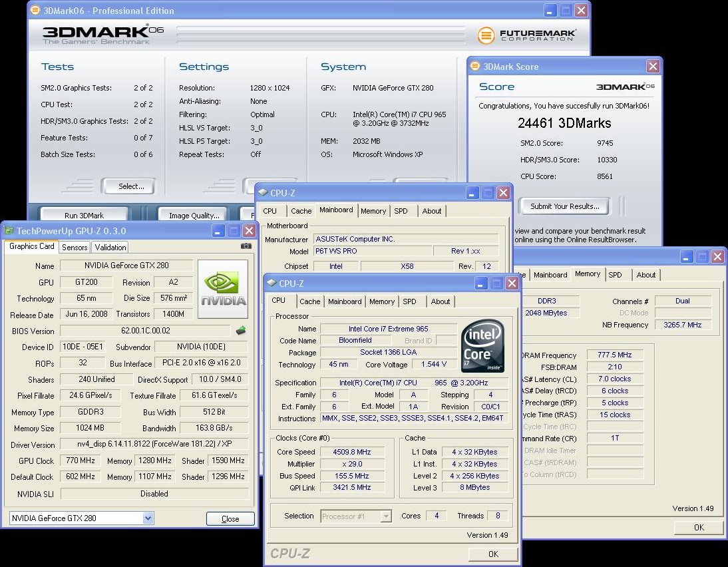The image size is (728, 567).
Task: Minimize the front CPU-Z CPU window
Action: (481, 283)
